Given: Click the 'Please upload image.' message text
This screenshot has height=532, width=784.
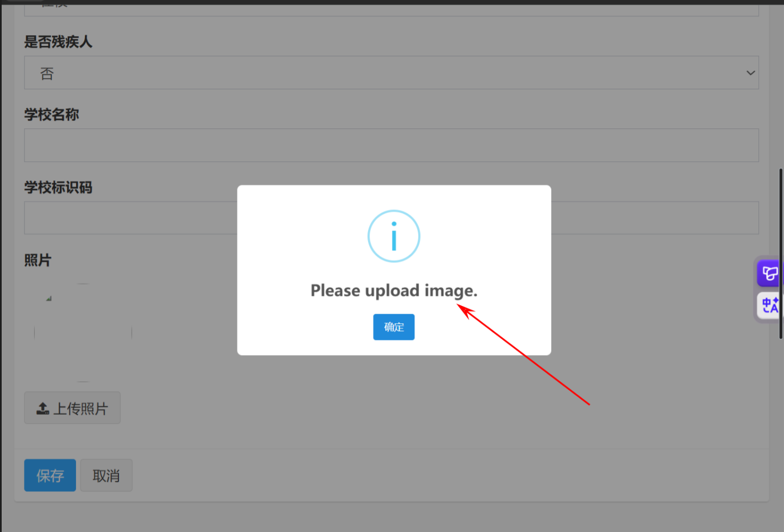Looking at the screenshot, I should 394,291.
